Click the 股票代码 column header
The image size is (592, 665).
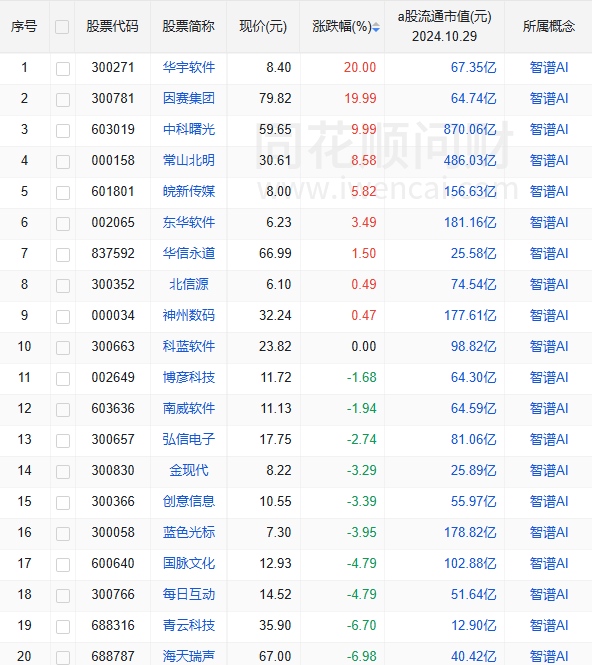[112, 26]
